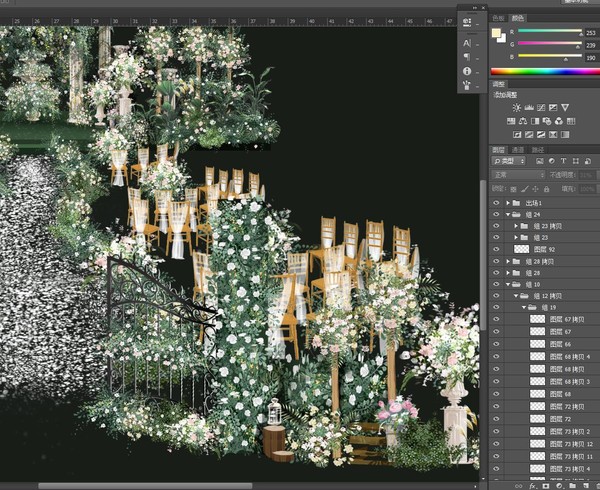Toggle visibility of 图层 67 拷贝
Screen dimensions: 600x490
coord(496,319)
